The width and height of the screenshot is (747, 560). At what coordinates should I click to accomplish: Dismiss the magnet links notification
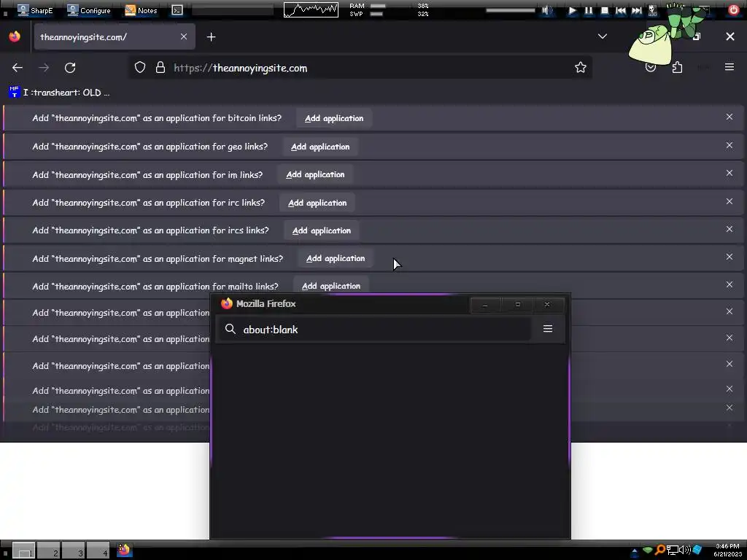tap(729, 257)
